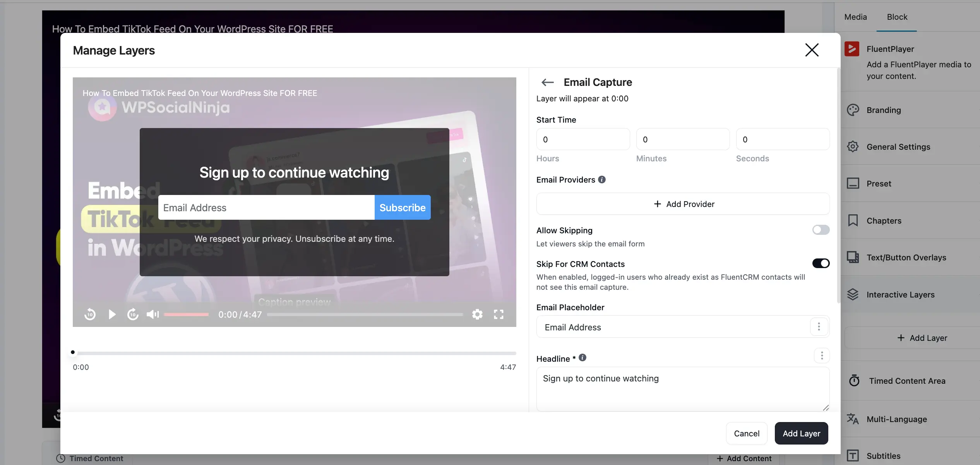Viewport: 980px width, 465px height.
Task: Expand the Chapters panel
Action: (x=910, y=221)
